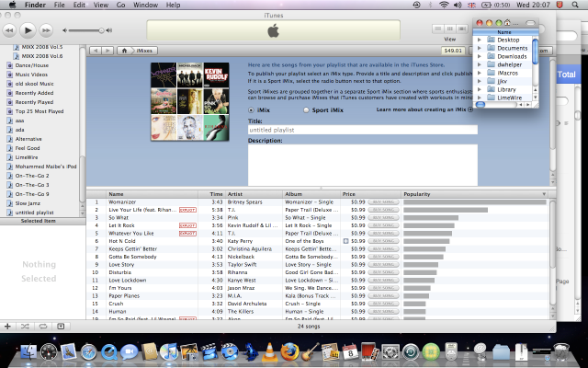
Task: Open the Window menu in menu bar
Action: click(x=143, y=6)
